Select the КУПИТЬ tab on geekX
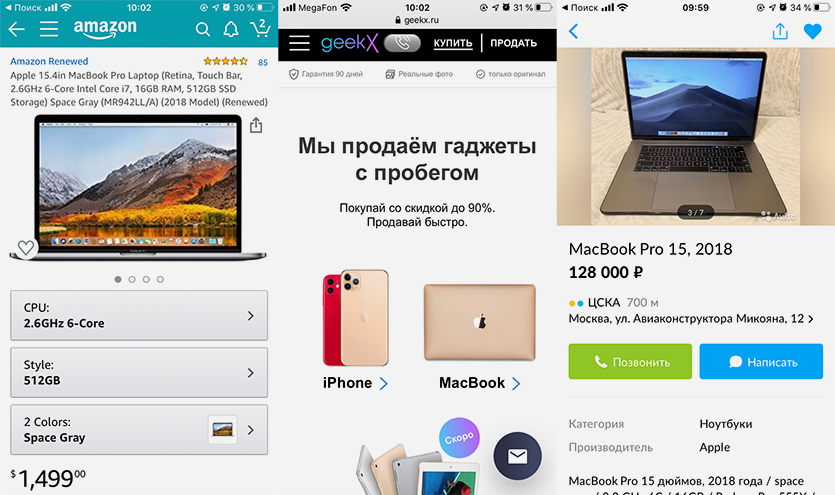The width and height of the screenshot is (835, 495). pyautogui.click(x=453, y=43)
